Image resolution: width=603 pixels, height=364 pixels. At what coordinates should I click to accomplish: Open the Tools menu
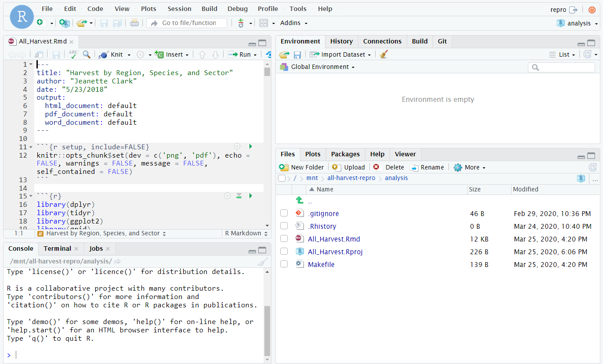(298, 9)
